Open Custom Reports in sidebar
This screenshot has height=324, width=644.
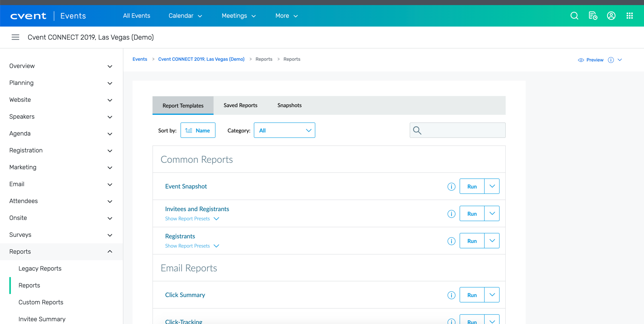click(x=41, y=303)
